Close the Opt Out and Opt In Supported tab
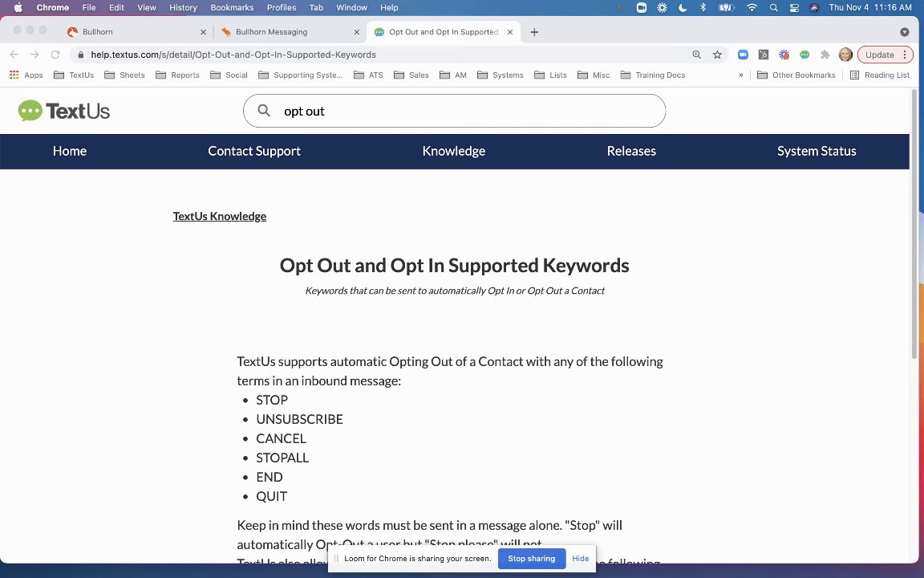Image resolution: width=924 pixels, height=578 pixels. pyautogui.click(x=510, y=32)
